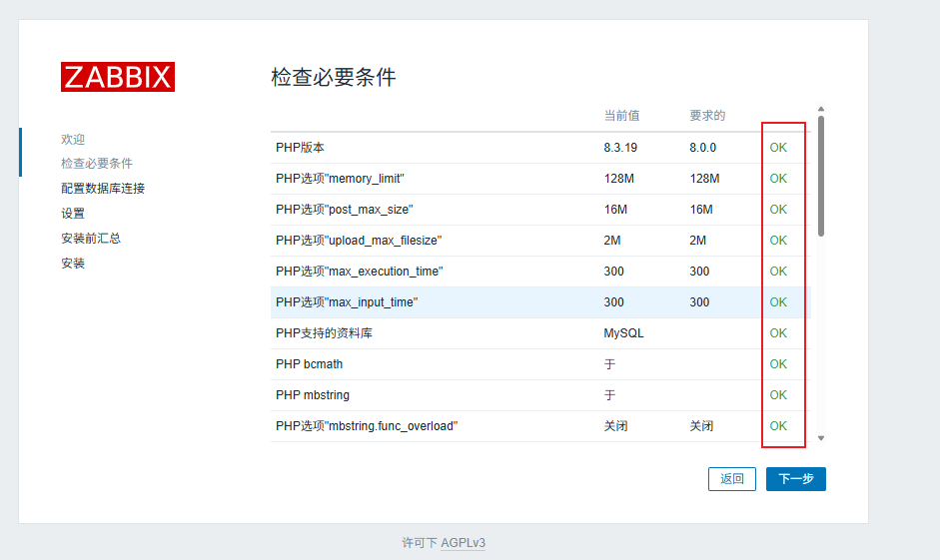Viewport: 940px width, 560px height.
Task: Click OK status in upload_max_filesize row
Action: (x=778, y=241)
